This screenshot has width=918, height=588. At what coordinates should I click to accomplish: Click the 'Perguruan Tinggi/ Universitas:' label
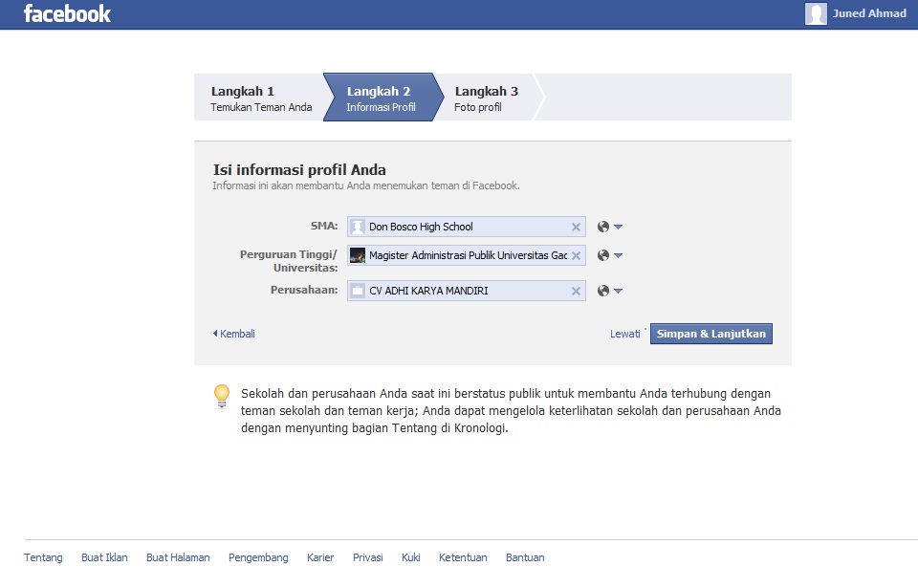coord(289,261)
